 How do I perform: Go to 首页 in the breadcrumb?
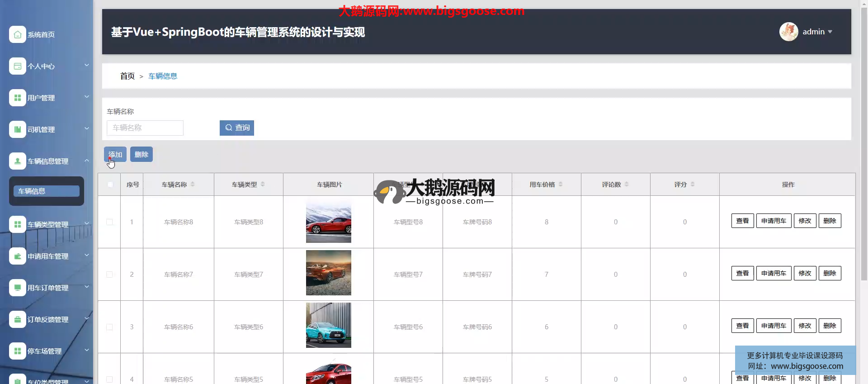[127, 76]
